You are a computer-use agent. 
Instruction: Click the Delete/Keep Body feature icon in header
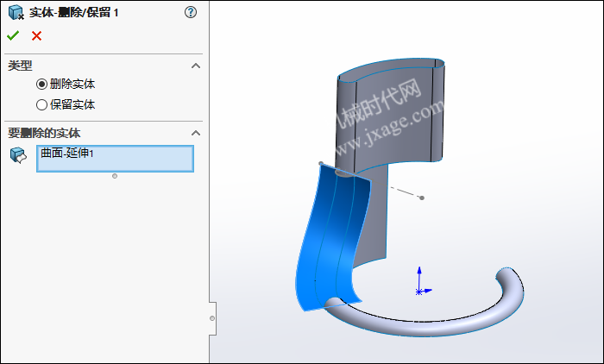(x=16, y=12)
